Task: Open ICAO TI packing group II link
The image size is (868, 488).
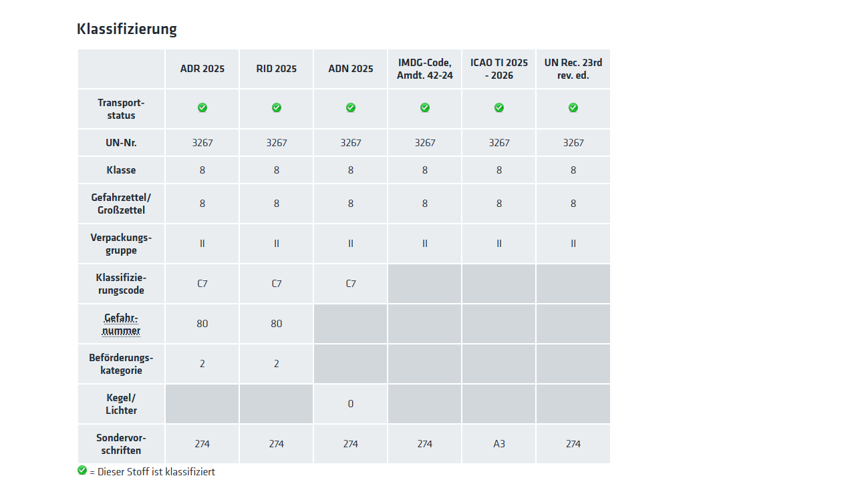Action: pyautogui.click(x=499, y=244)
